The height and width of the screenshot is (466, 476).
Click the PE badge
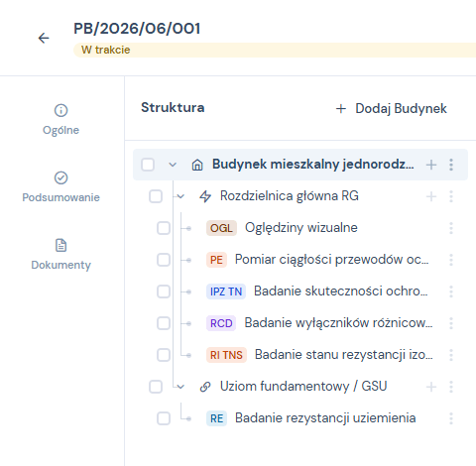point(216,260)
